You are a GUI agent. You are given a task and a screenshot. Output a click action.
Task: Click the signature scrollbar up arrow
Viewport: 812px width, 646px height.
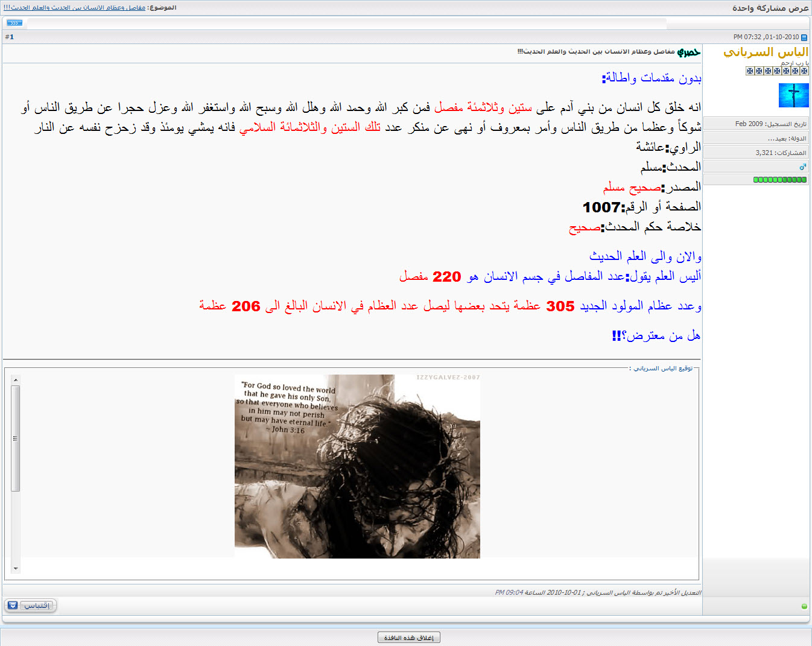tap(16, 380)
